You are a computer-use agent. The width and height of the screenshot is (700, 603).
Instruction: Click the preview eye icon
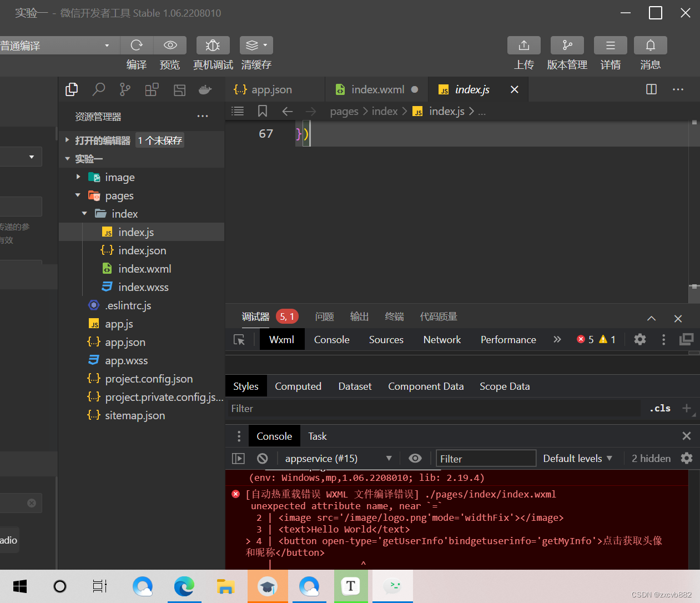pyautogui.click(x=170, y=45)
